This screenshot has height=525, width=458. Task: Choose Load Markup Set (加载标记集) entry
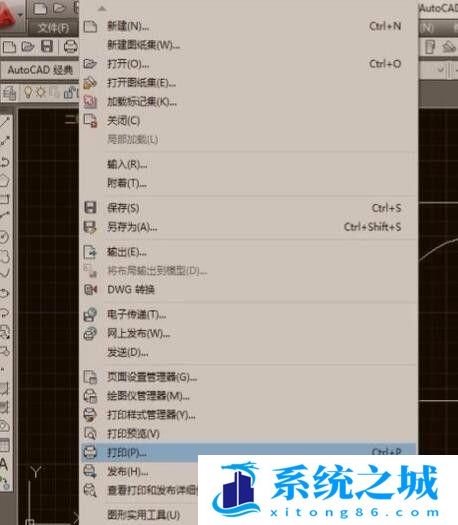(248, 101)
